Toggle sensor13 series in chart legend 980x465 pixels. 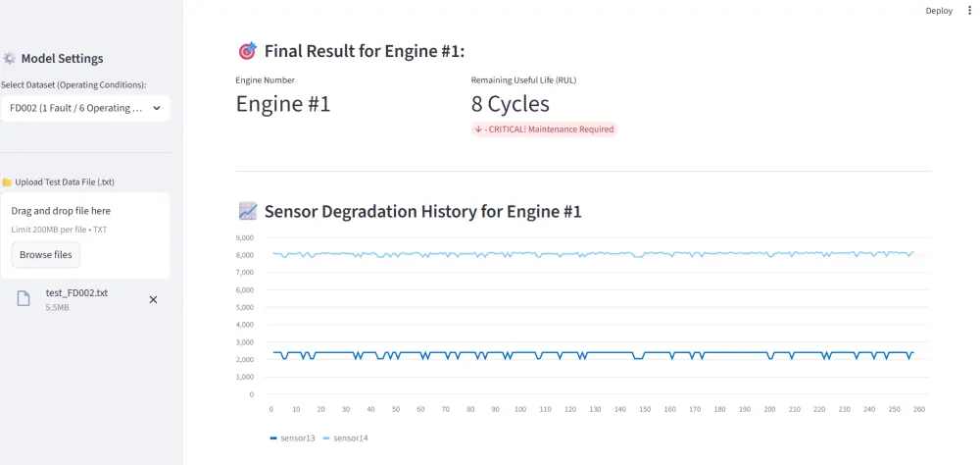click(x=292, y=438)
